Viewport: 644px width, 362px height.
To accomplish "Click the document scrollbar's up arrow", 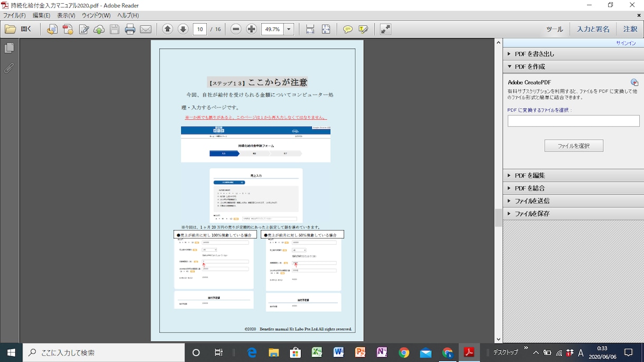I will point(498,42).
